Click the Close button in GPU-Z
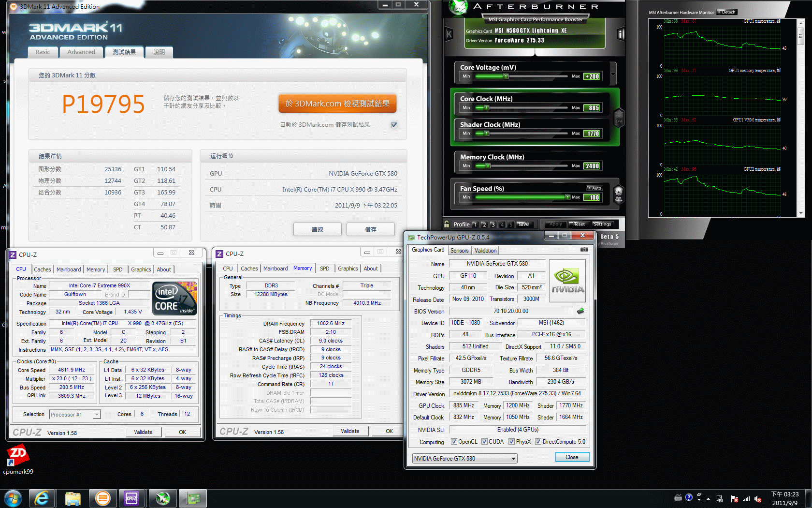Screen dimensions: 812x508 click(x=572, y=457)
